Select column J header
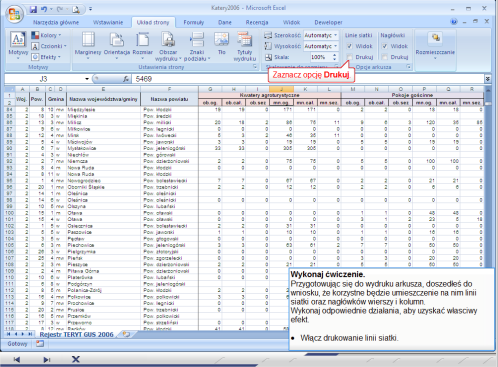The height and width of the screenshot is (367, 498). 282,89
